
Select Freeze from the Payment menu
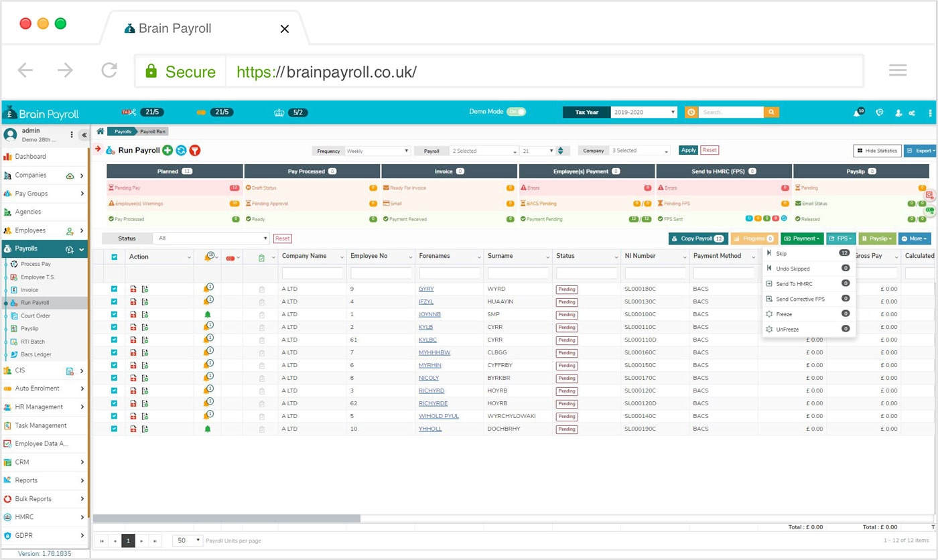[x=809, y=314]
